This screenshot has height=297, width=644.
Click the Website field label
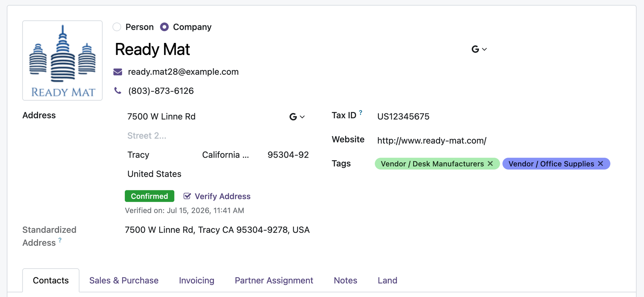[348, 139]
